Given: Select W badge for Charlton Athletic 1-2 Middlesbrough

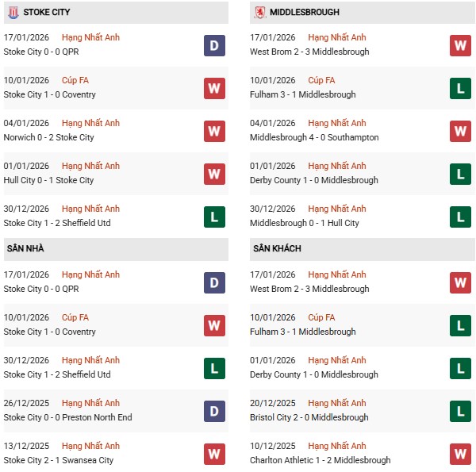Looking at the screenshot, I should [x=460, y=454].
